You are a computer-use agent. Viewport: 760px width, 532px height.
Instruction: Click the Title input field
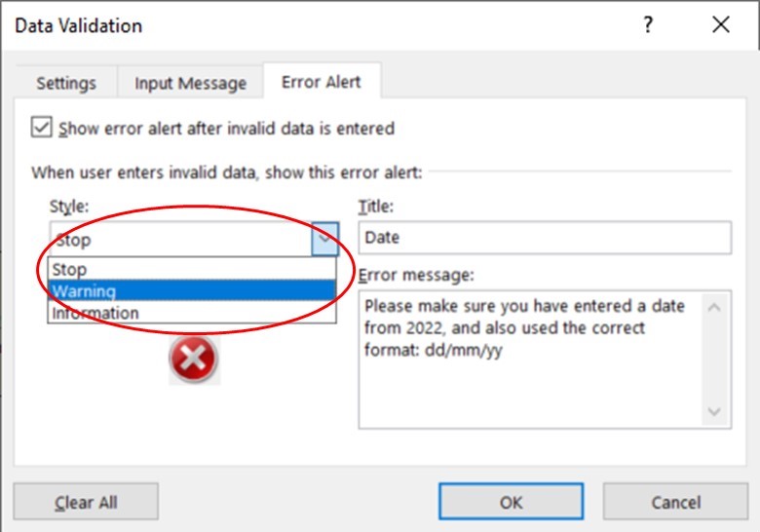coord(544,238)
